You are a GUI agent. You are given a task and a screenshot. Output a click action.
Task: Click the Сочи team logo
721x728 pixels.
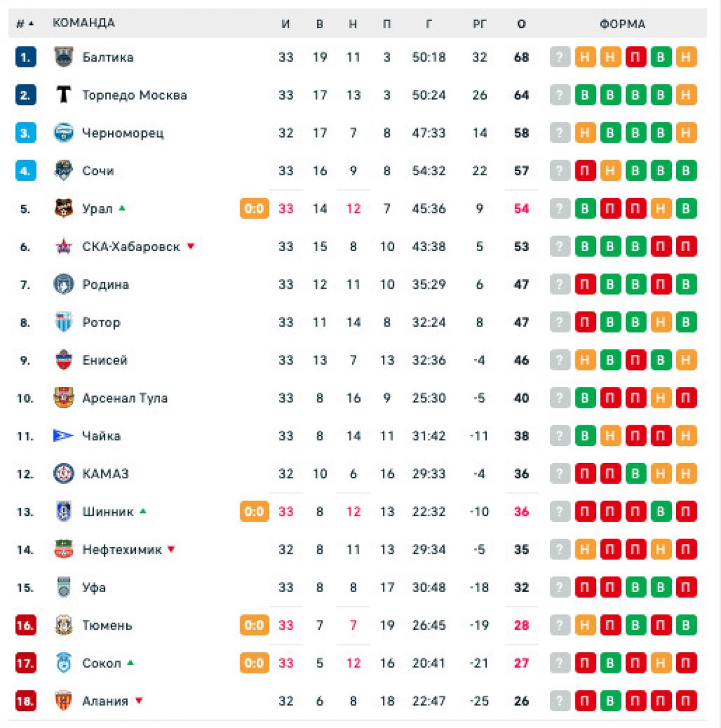click(x=64, y=170)
